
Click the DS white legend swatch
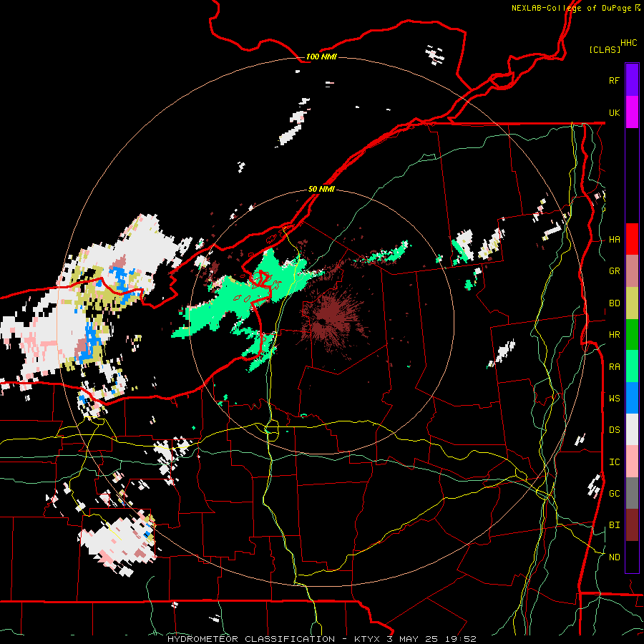tap(632, 429)
